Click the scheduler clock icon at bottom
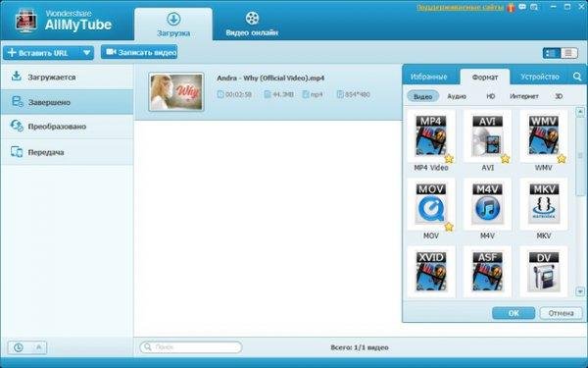Screen dimensions: 588x368 coord(18,347)
